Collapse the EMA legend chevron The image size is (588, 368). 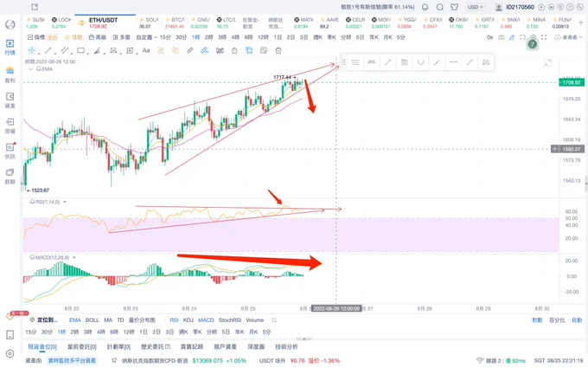31,69
